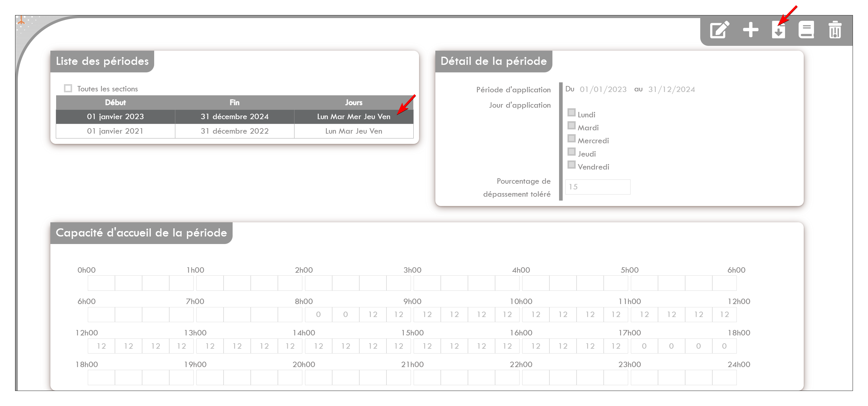Click the 31 décembre 2022 cell

pyautogui.click(x=234, y=131)
